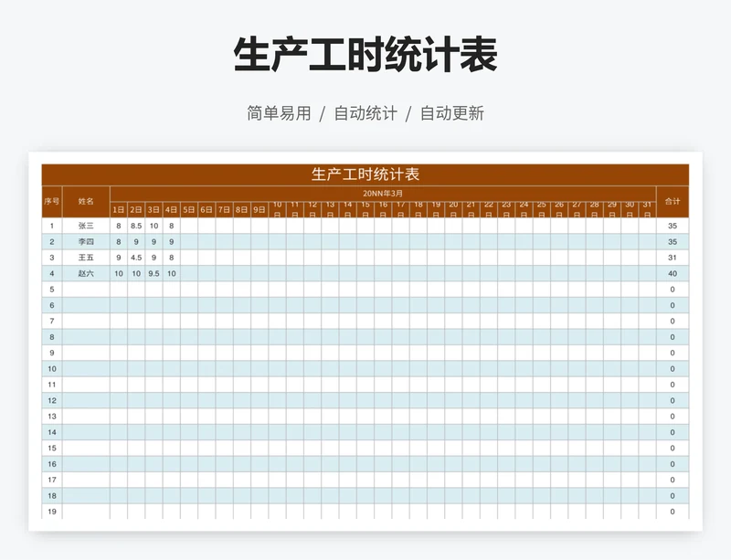The image size is (731, 560).
Task: Click the 5日 day header
Action: (x=189, y=210)
